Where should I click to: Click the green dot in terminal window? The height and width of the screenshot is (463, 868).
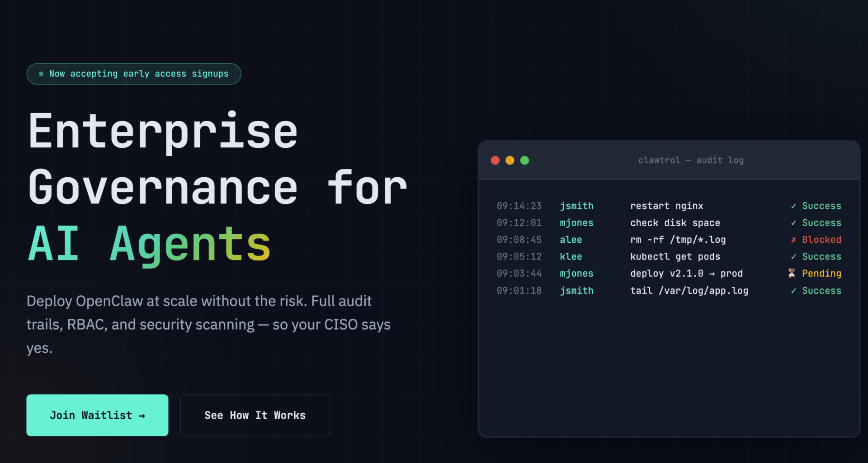coord(524,161)
